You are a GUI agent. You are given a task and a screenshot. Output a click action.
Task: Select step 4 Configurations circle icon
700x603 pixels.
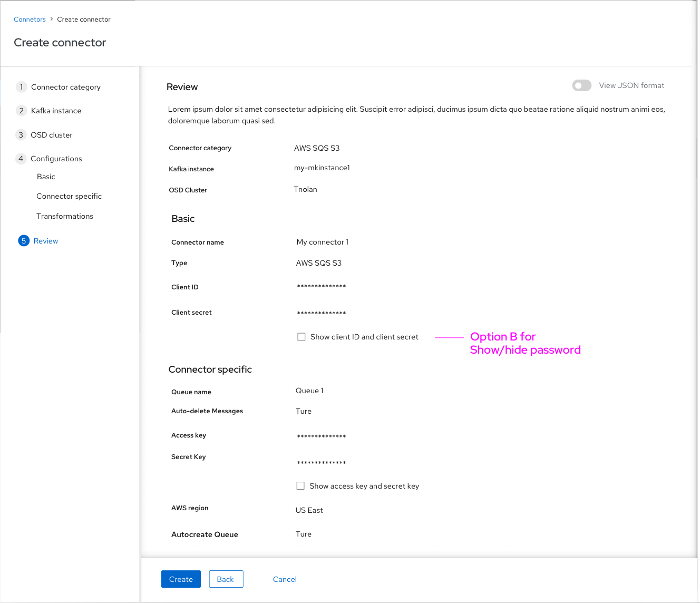(x=21, y=158)
